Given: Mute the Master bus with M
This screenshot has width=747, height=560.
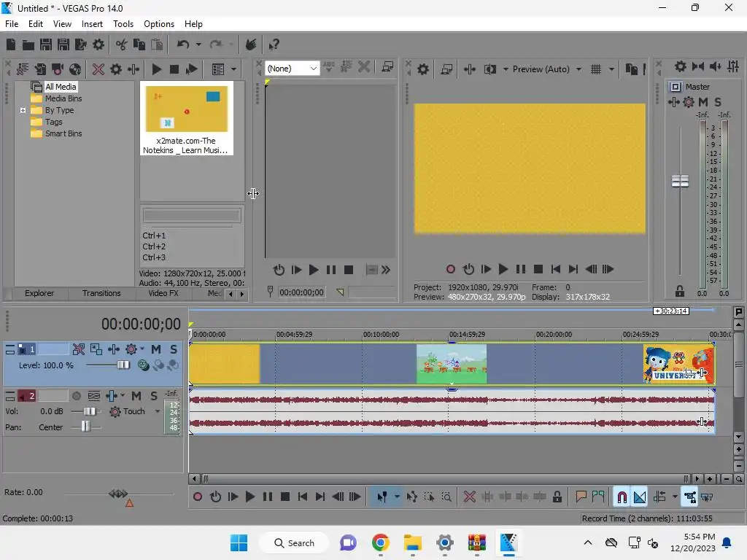Looking at the screenshot, I should pos(703,102).
